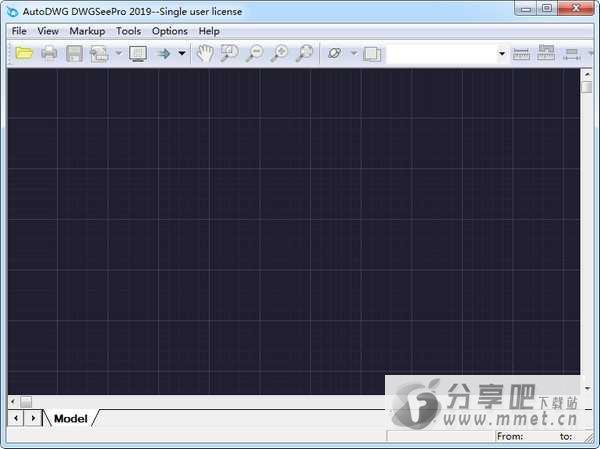
Task: Open the File menu
Action: 19,31
